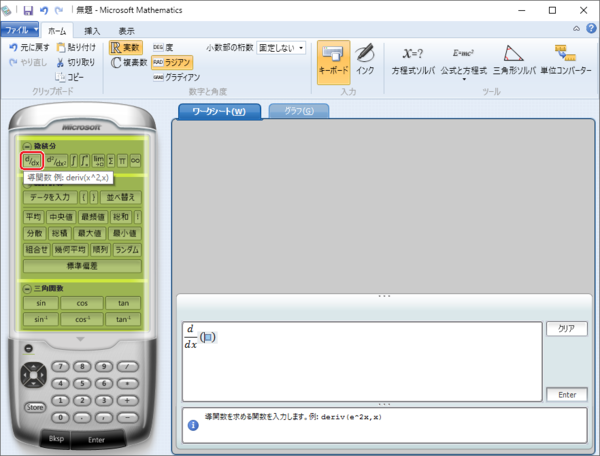The image size is (600, 456).
Task: Click the digit 7 key on the keypad
Action: 60,366
